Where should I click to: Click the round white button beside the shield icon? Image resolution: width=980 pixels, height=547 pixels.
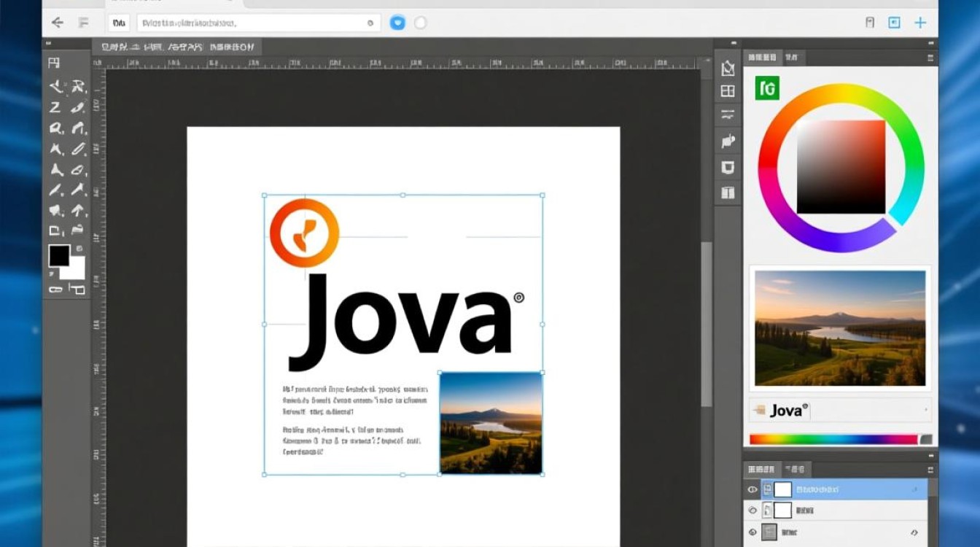click(x=420, y=23)
